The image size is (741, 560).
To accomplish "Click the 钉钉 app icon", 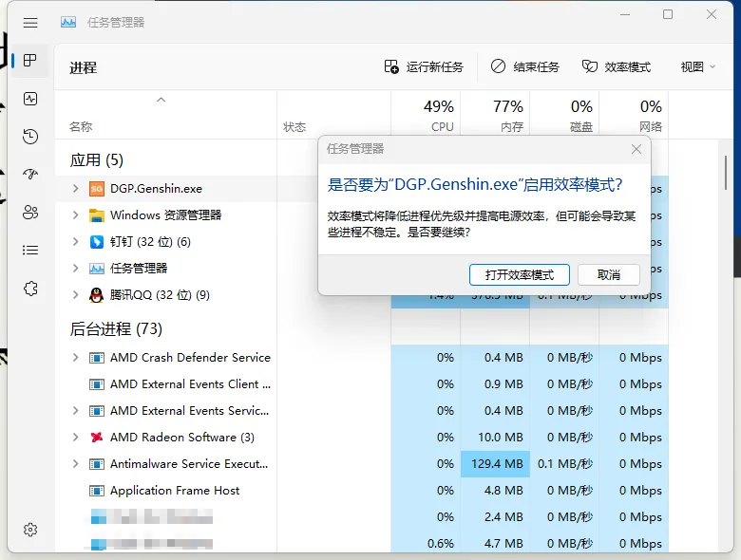I will click(96, 242).
